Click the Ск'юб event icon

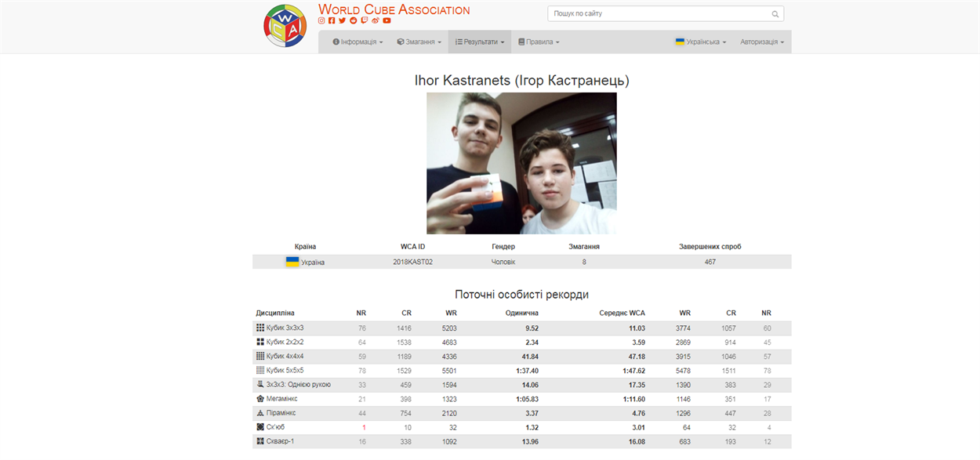(260, 427)
